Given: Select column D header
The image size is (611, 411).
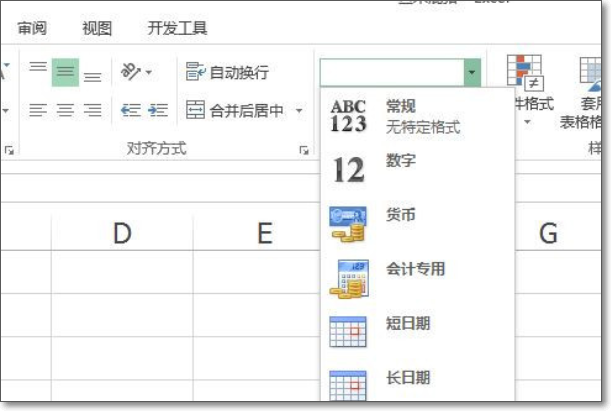Looking at the screenshot, I should tap(122, 233).
